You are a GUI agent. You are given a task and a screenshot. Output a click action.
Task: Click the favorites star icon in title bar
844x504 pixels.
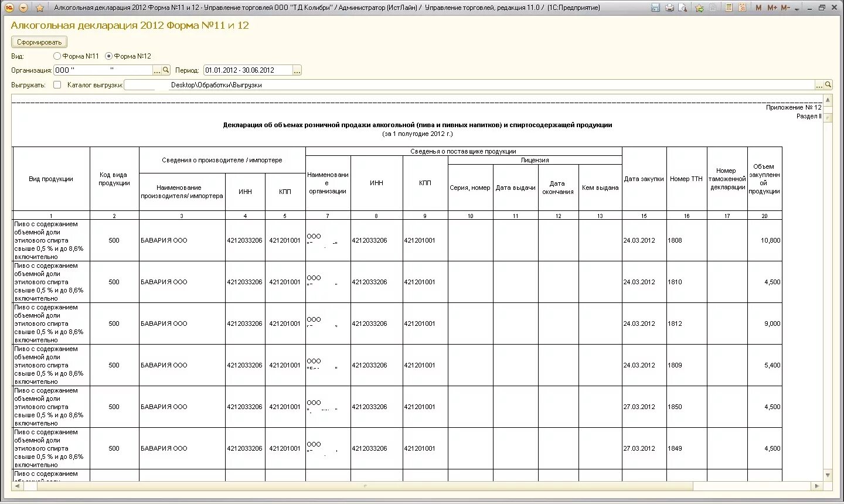coord(40,8)
